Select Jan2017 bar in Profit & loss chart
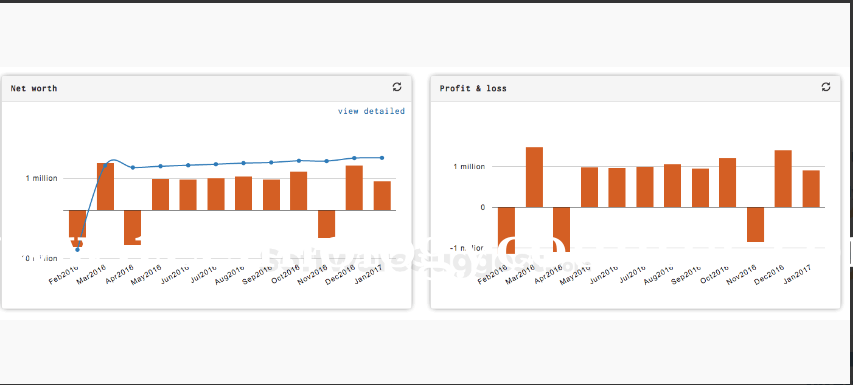853x385 pixels. coord(811,189)
